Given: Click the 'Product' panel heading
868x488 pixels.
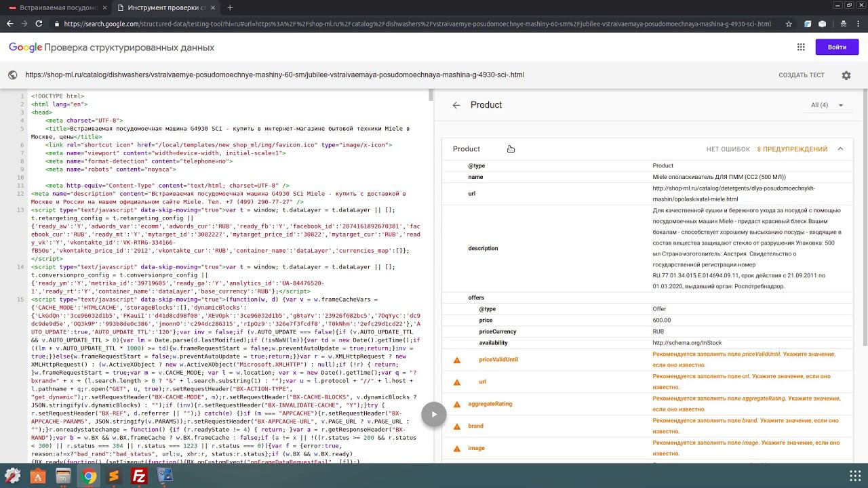Looking at the screenshot, I should click(x=486, y=105).
